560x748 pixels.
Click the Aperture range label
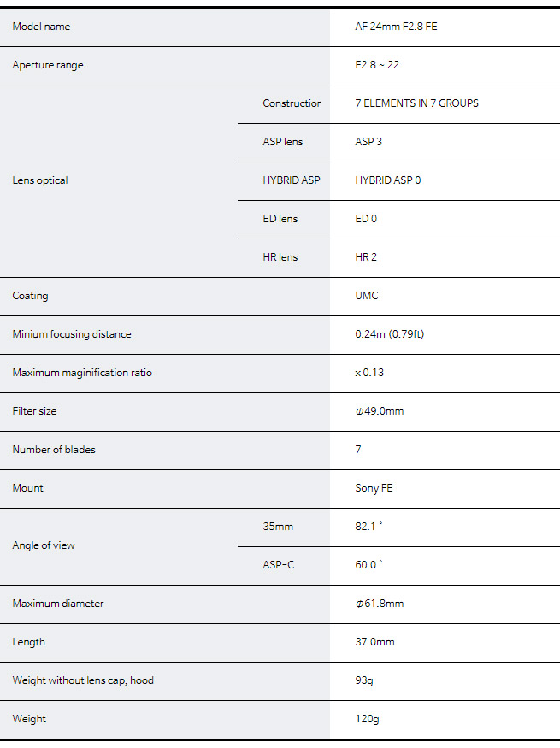coord(48,65)
